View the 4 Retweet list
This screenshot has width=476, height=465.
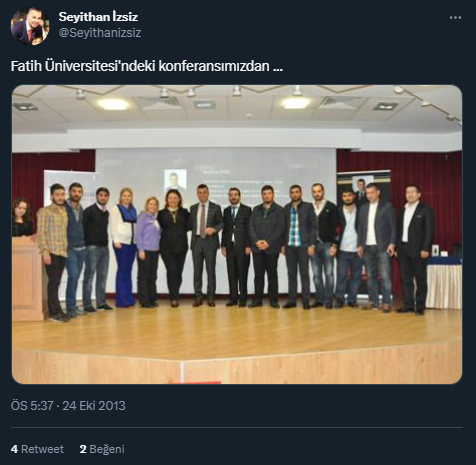pos(37,449)
